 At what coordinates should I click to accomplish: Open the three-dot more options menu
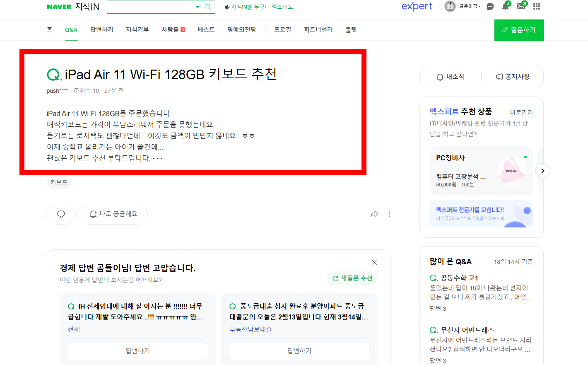point(389,214)
